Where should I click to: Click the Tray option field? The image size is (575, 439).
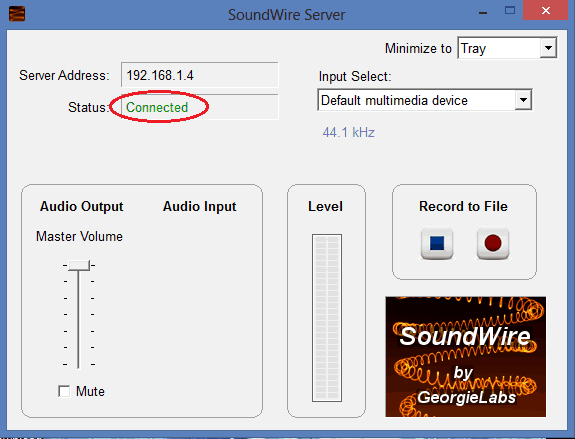[x=499, y=48]
